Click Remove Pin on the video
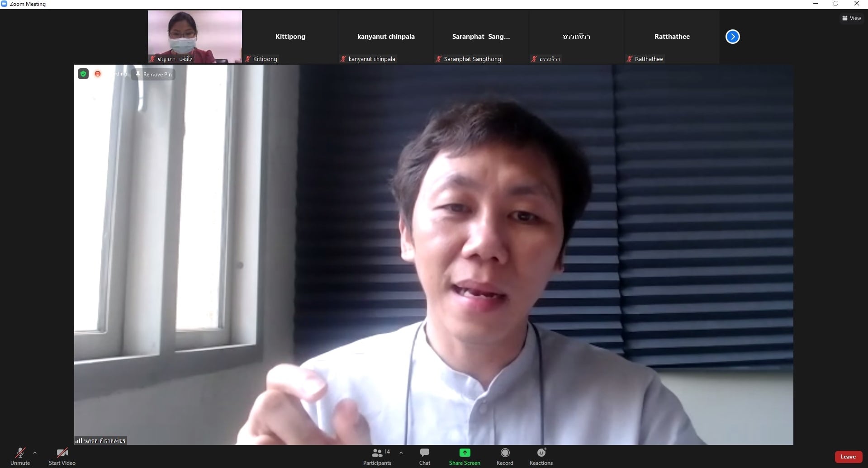Image resolution: width=868 pixels, height=468 pixels. click(153, 74)
